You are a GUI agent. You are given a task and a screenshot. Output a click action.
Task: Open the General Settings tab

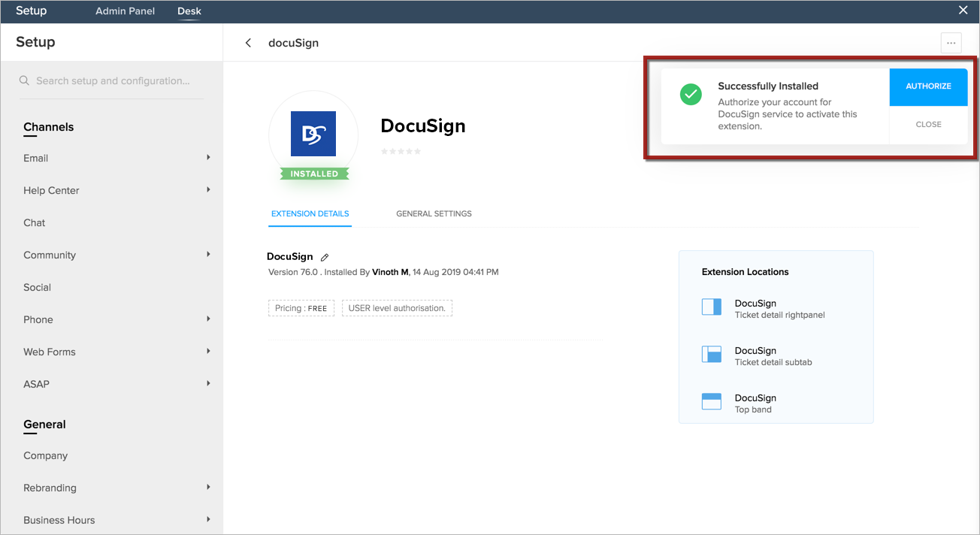434,214
